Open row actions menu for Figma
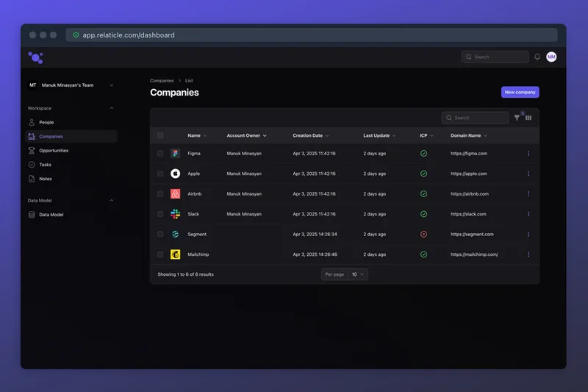This screenshot has height=392, width=588. (x=528, y=154)
